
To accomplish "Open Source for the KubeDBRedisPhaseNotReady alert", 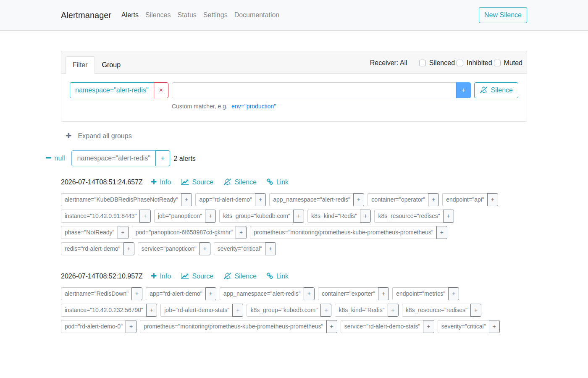I will pyautogui.click(x=197, y=182).
